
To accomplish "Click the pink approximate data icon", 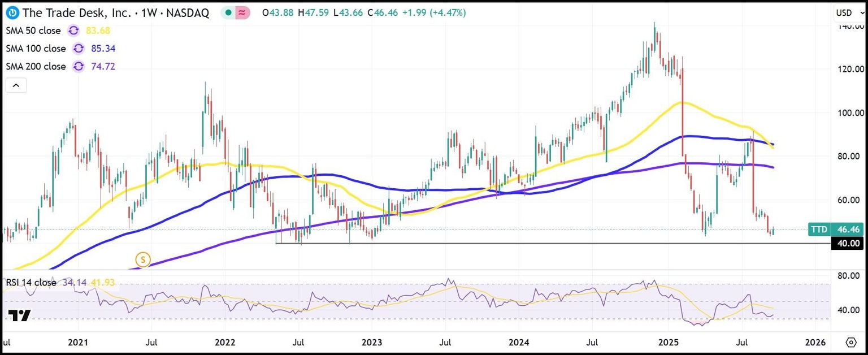I will pos(243,12).
